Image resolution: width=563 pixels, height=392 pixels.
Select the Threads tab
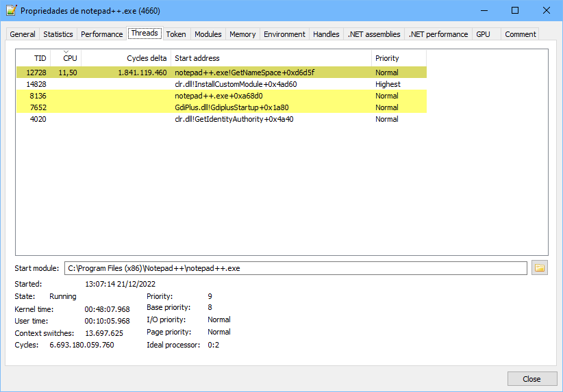(x=145, y=33)
